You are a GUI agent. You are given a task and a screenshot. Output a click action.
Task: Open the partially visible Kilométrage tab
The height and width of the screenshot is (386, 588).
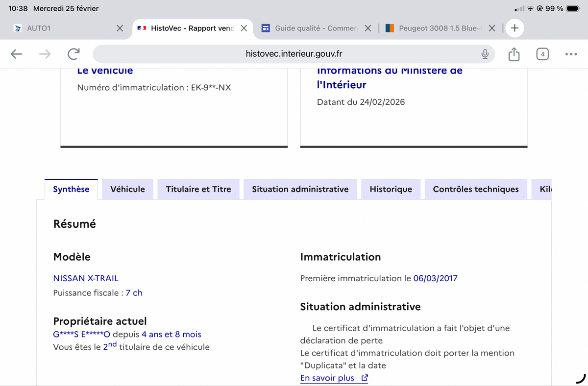click(x=542, y=189)
